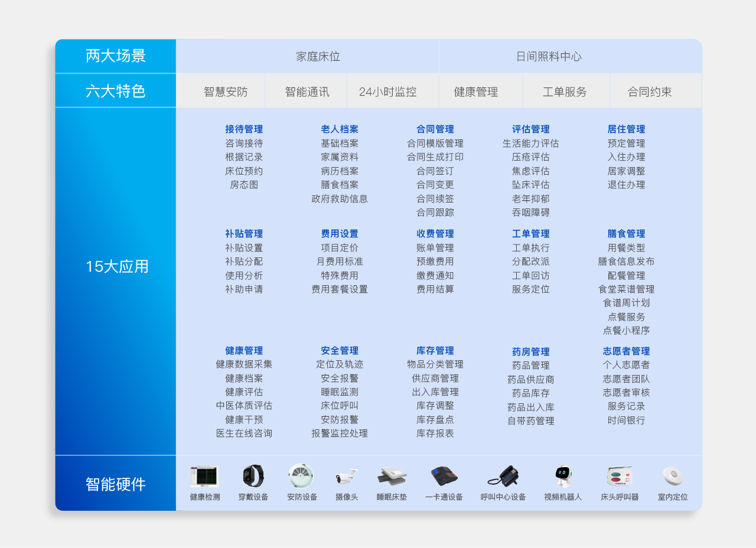This screenshot has width=756, height=548.
Task: Select the 穿戴设备 smartwatch icon
Action: click(x=253, y=476)
